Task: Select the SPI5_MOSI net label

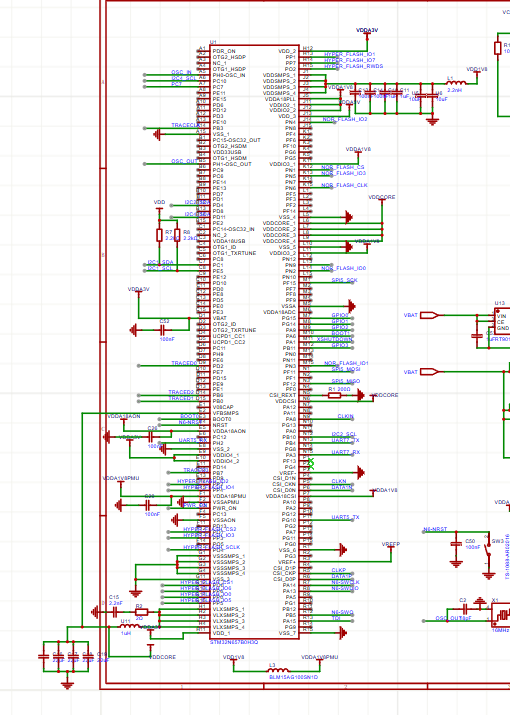Action: coord(346,369)
